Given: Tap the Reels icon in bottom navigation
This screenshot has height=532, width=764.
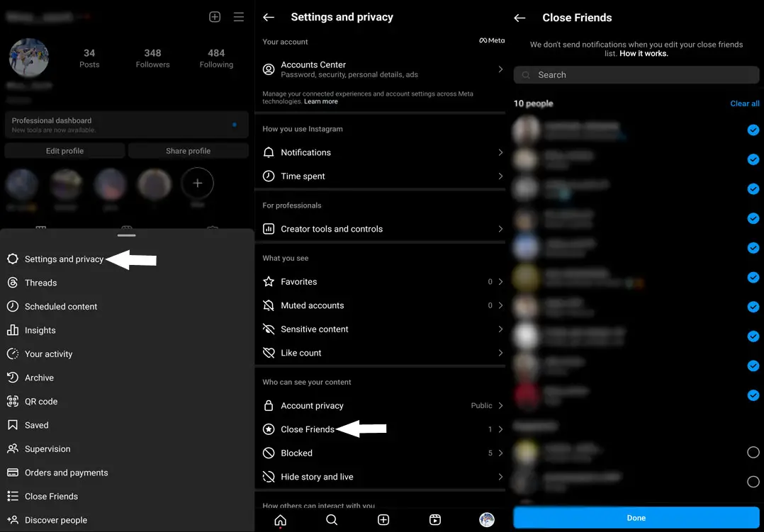Looking at the screenshot, I should click(x=435, y=520).
